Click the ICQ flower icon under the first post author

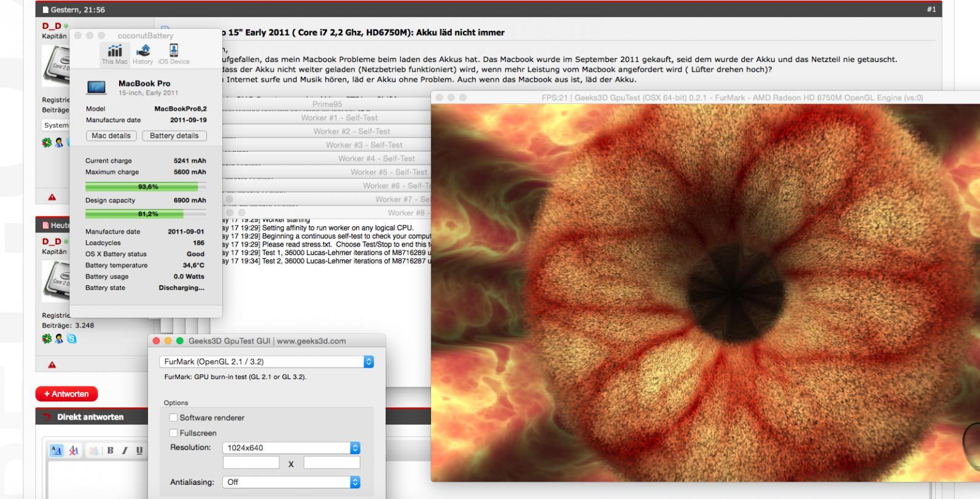(47, 143)
